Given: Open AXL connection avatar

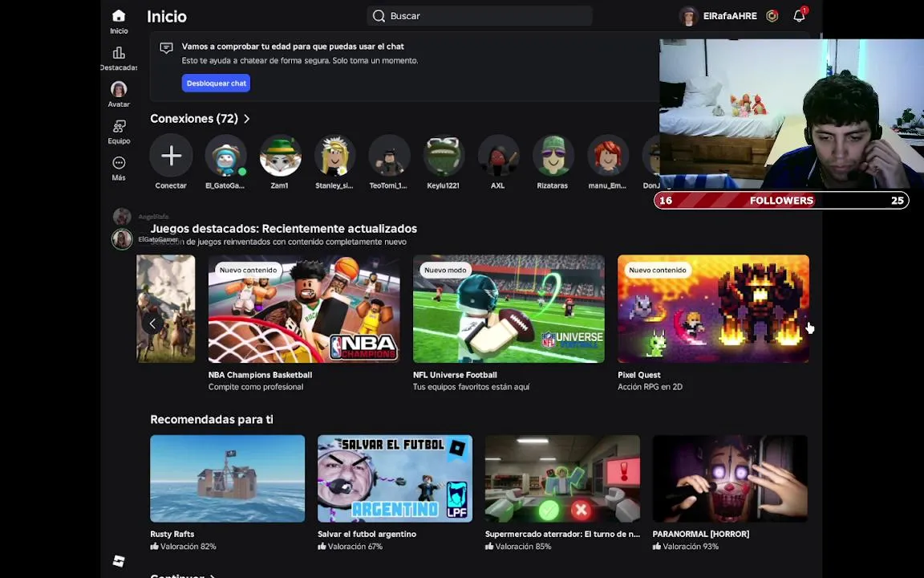Looking at the screenshot, I should pos(498,156).
